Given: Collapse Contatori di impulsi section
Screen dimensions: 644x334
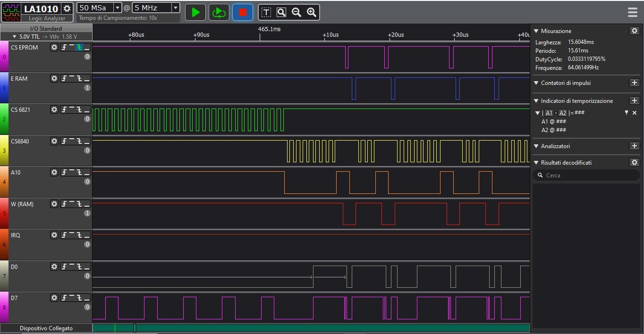Looking at the screenshot, I should coord(536,83).
